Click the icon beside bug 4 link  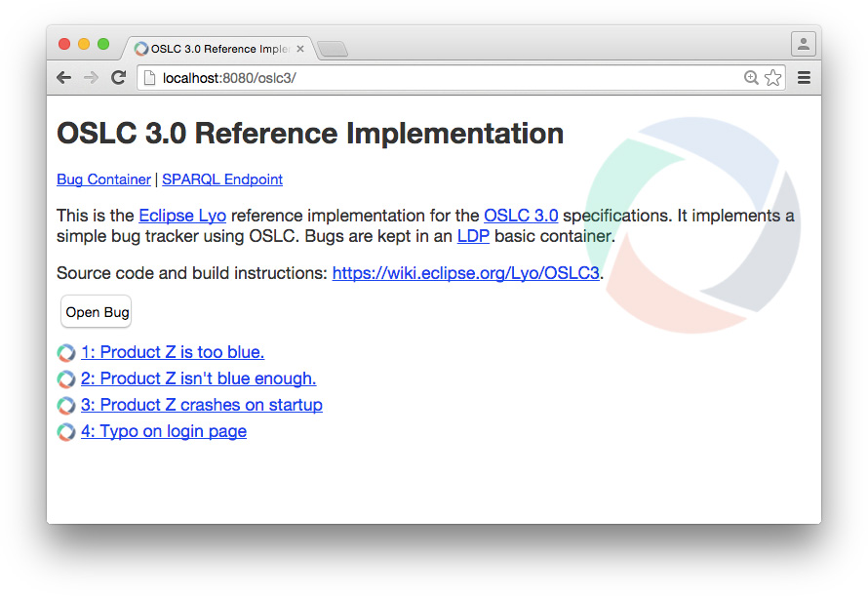[66, 432]
